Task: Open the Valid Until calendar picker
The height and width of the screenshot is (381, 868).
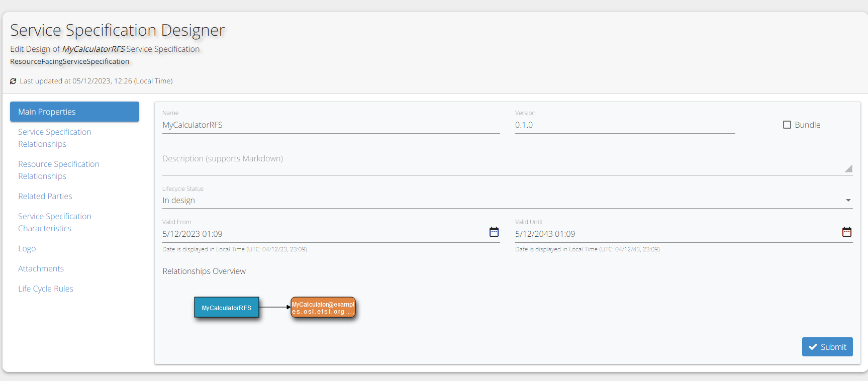Action: click(846, 232)
